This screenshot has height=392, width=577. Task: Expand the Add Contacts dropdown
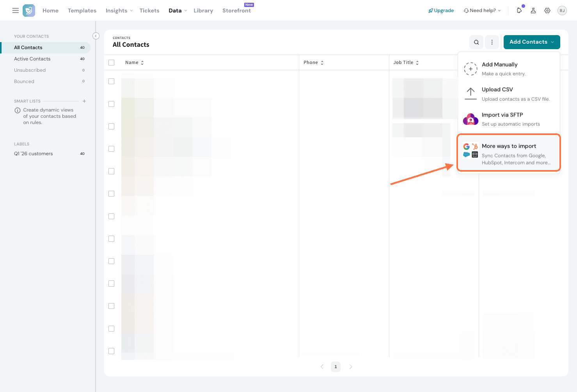tap(531, 42)
